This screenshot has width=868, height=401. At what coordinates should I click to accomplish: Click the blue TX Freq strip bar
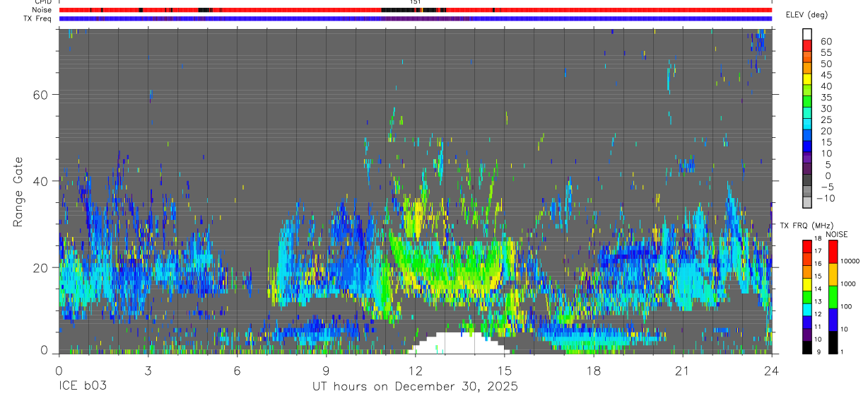point(415,18)
